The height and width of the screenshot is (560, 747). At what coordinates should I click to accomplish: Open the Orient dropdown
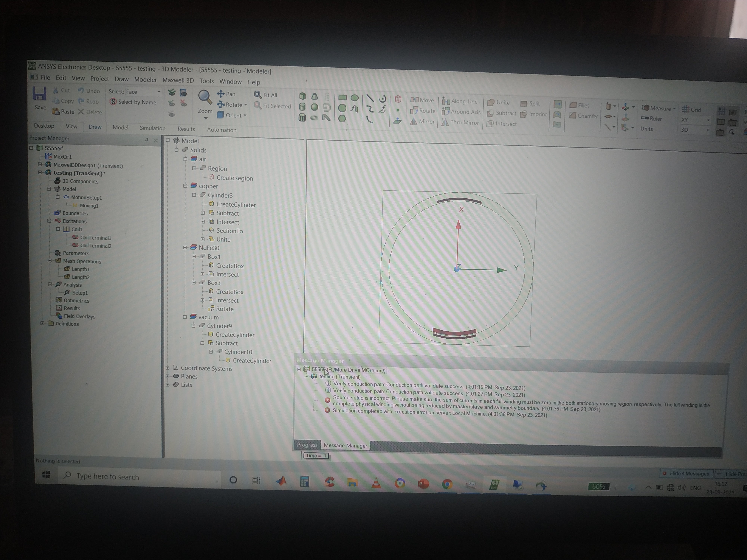point(245,115)
